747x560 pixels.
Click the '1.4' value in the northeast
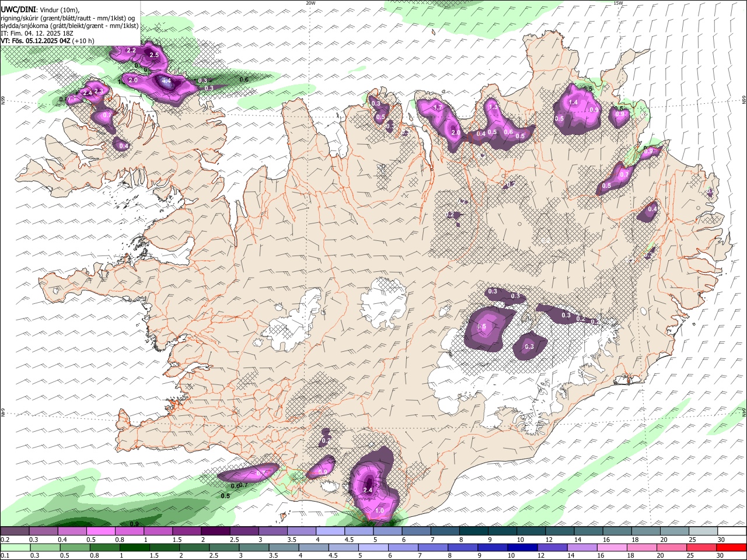pos(573,103)
